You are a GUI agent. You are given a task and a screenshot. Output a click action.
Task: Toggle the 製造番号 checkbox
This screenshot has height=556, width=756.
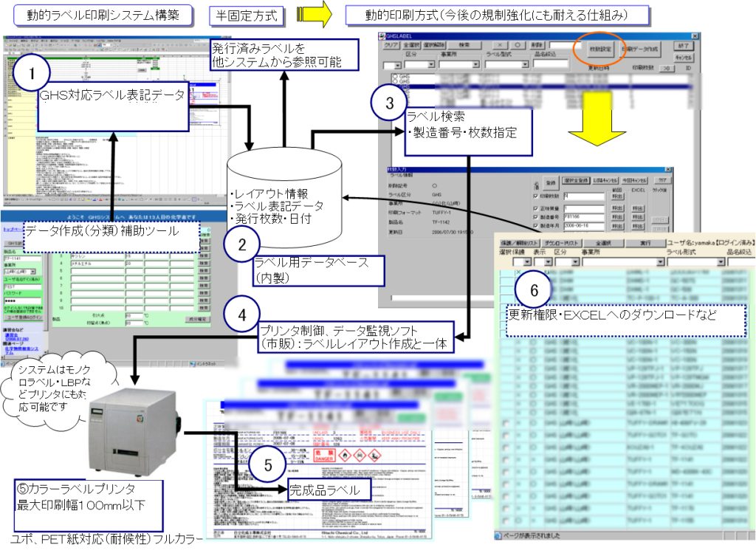(x=537, y=219)
